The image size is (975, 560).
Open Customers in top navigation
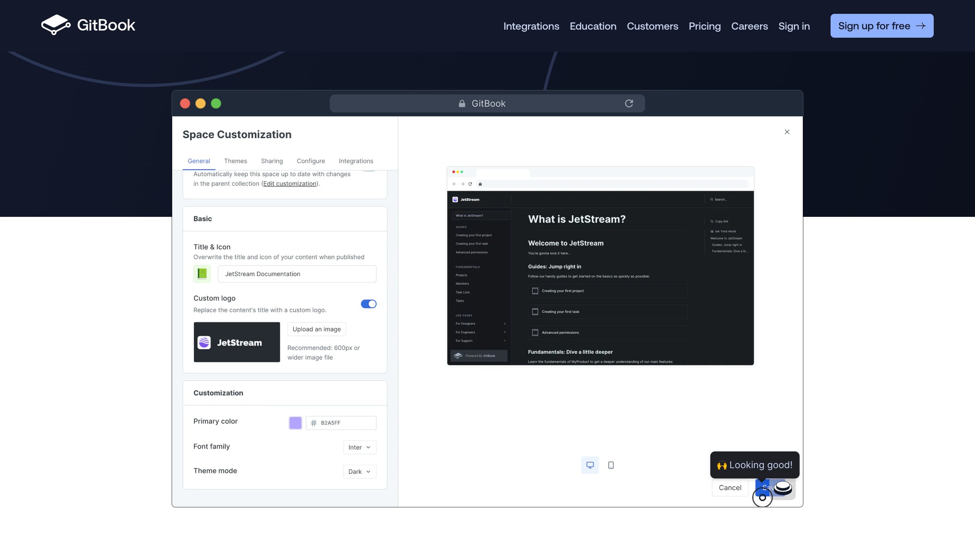652,26
